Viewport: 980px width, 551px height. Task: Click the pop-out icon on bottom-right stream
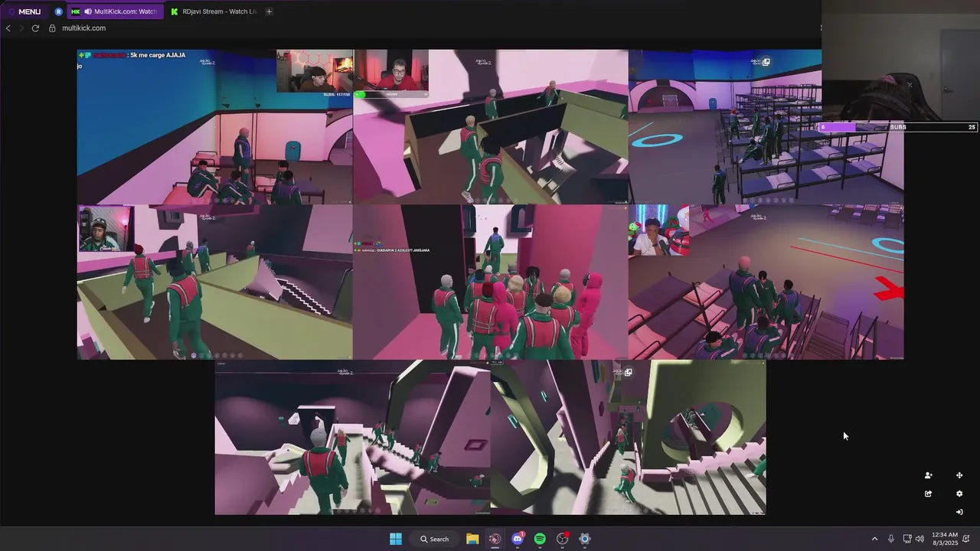[x=628, y=373]
